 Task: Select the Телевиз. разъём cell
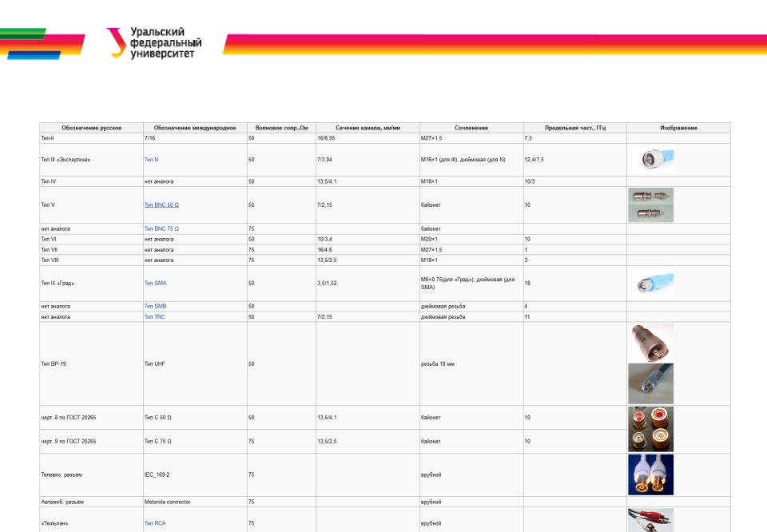91,474
